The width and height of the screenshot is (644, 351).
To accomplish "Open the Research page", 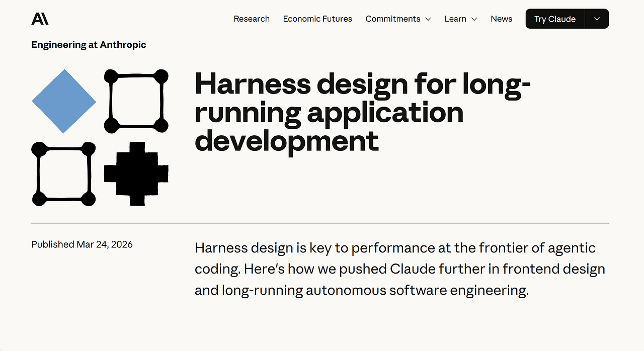I will [x=252, y=19].
